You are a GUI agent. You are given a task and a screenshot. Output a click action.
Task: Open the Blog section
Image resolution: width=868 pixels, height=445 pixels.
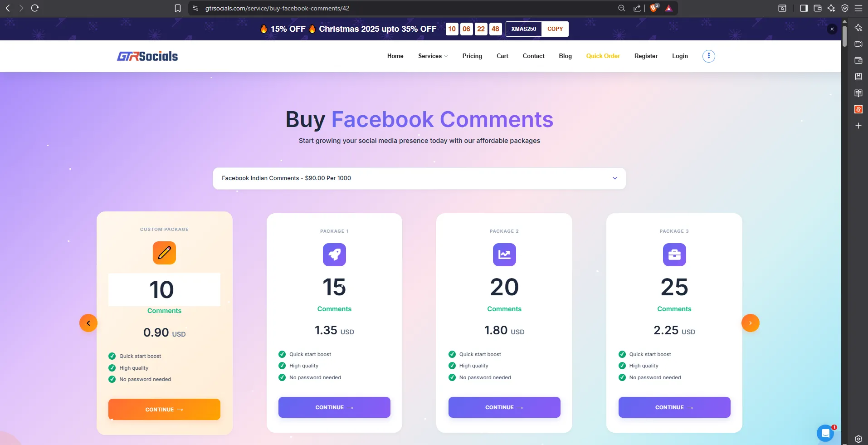point(565,56)
